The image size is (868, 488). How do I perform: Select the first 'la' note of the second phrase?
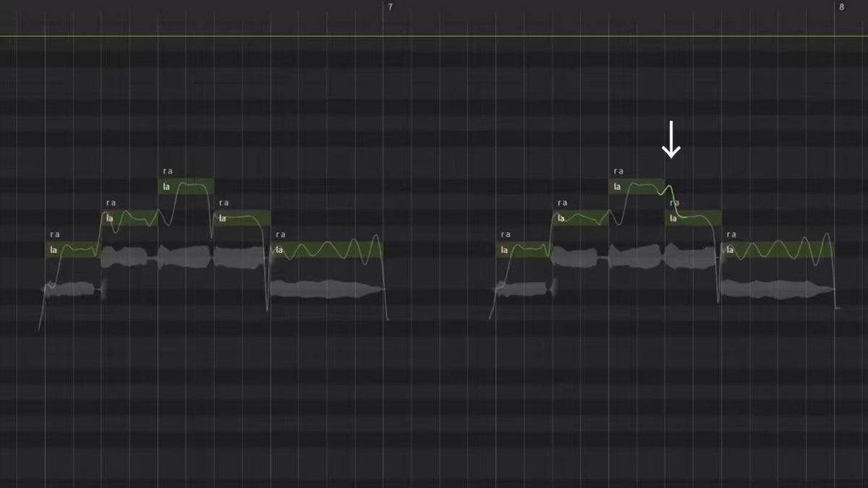(524, 250)
